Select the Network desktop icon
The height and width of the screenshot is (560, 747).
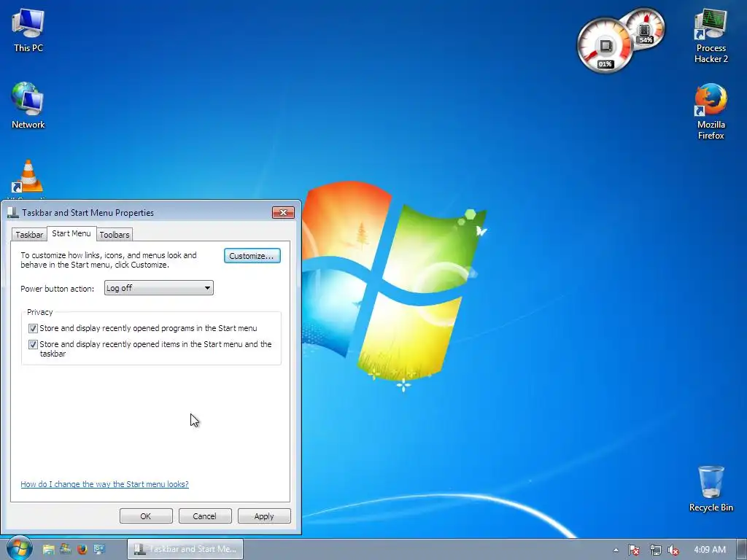point(28,106)
